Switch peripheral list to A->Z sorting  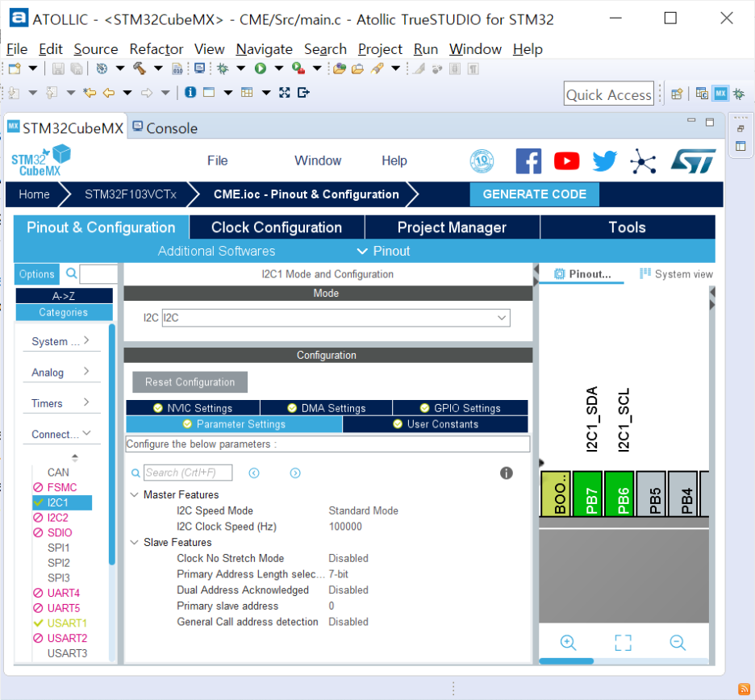click(x=64, y=296)
